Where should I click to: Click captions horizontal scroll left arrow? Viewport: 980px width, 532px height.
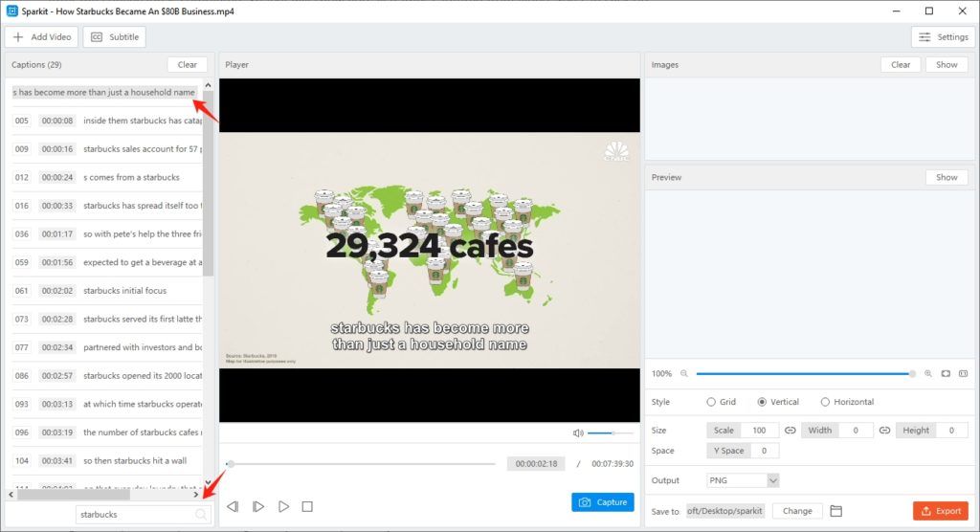tap(11, 495)
